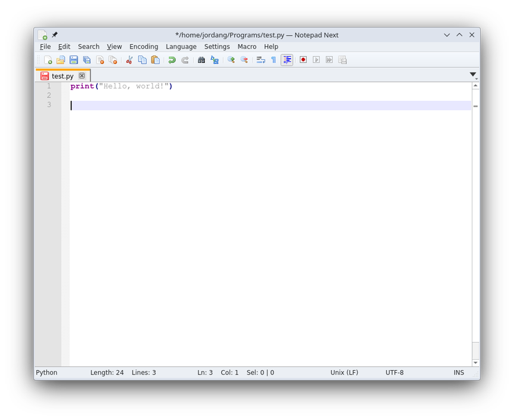Click the vertical scrollbar
514x420 pixels.
coord(475,218)
